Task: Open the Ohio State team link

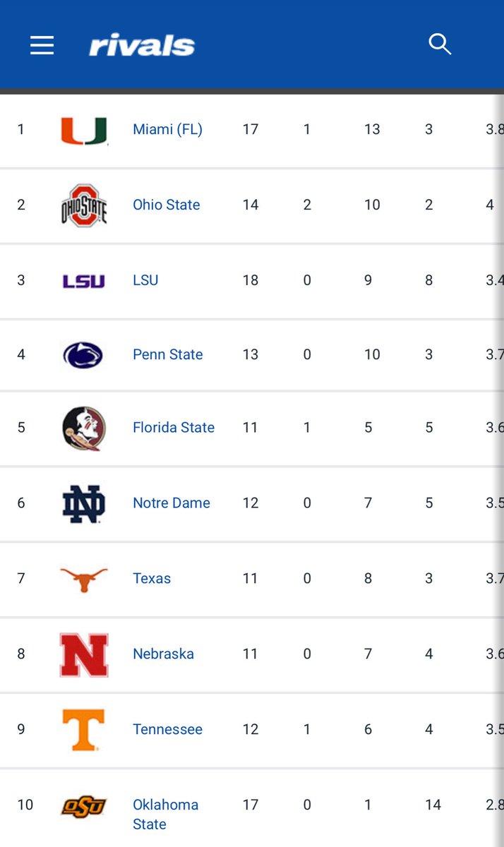Action: click(166, 205)
